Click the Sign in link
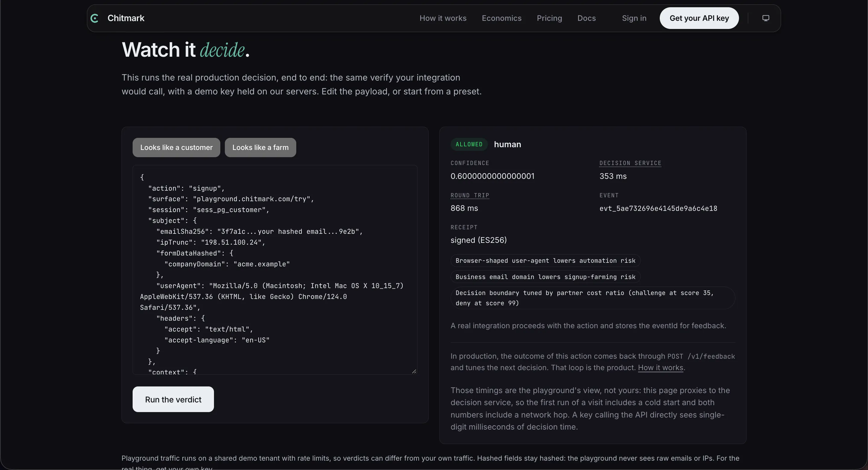The image size is (868, 470). pyautogui.click(x=634, y=18)
